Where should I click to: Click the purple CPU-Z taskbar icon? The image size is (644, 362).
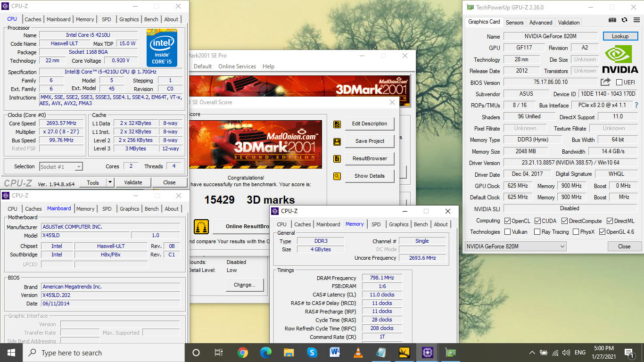pyautogui.click(x=427, y=352)
